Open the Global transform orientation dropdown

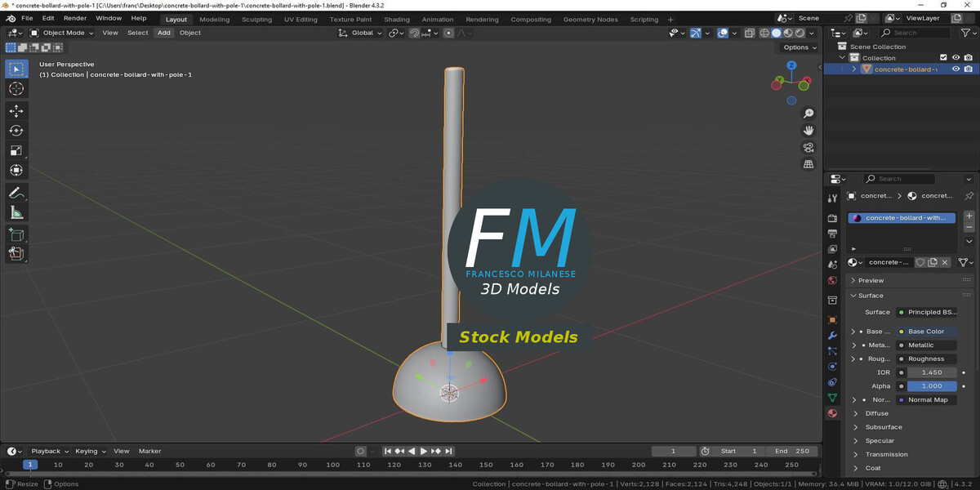pyautogui.click(x=361, y=33)
